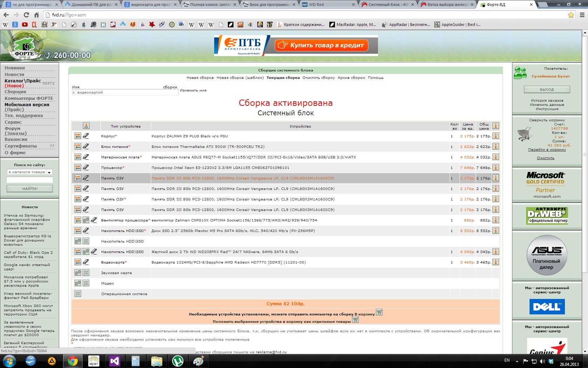Open uTorrent from the taskbar
The width and height of the screenshot is (588, 368).
(178, 361)
